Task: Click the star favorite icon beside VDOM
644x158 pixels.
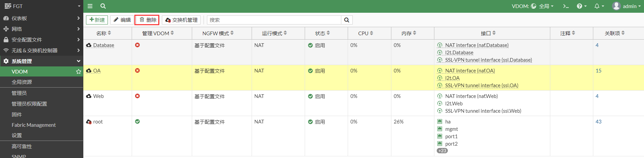Action: tap(79, 71)
